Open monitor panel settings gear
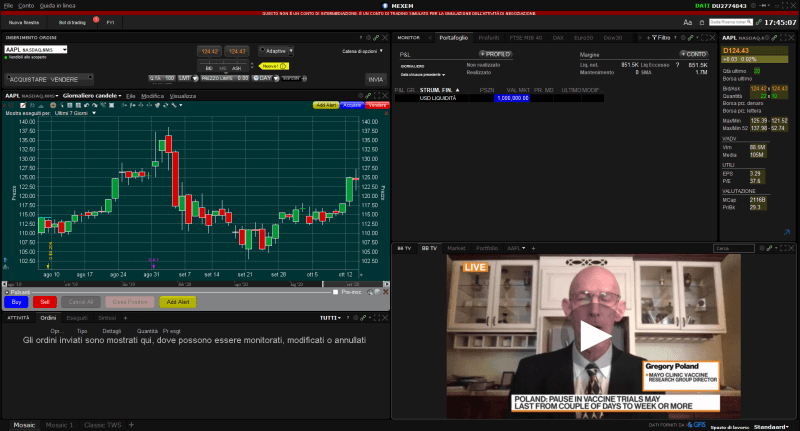Screen dimensions: 800x431 coord(683,38)
